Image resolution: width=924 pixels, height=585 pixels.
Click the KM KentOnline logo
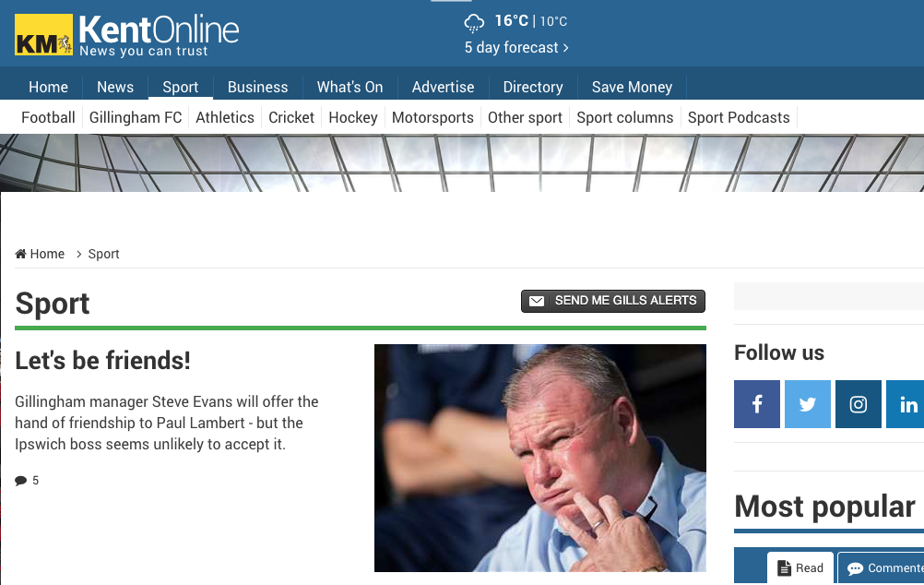[126, 35]
